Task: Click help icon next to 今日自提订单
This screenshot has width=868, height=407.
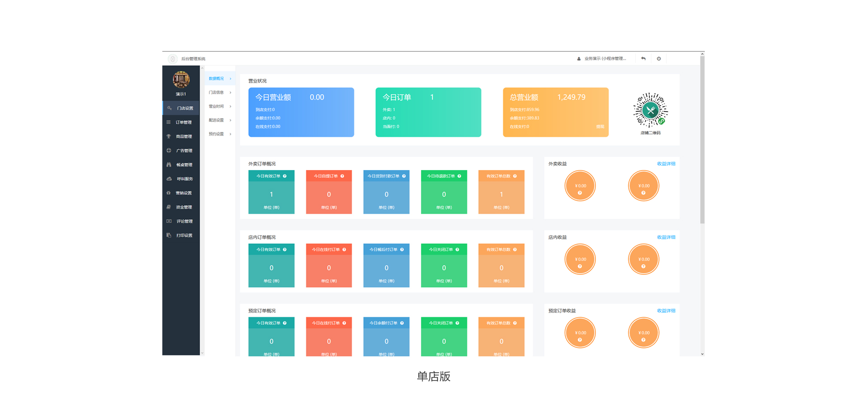Action: [x=342, y=176]
